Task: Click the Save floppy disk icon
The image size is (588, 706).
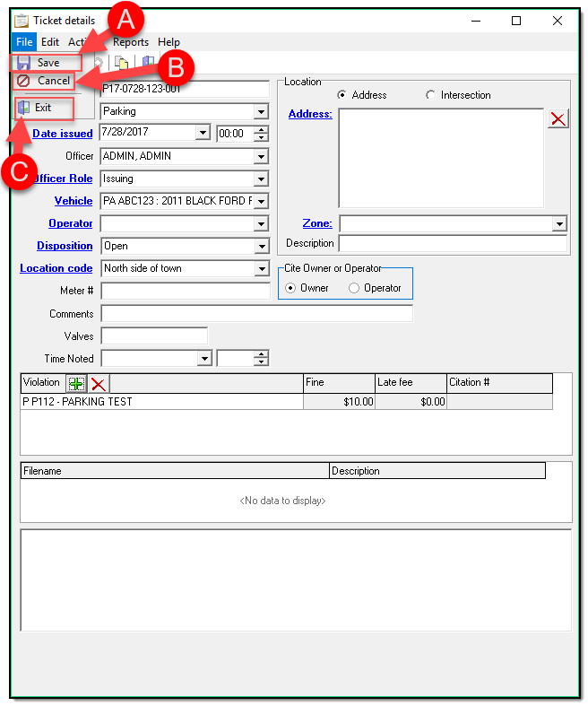Action: point(24,63)
